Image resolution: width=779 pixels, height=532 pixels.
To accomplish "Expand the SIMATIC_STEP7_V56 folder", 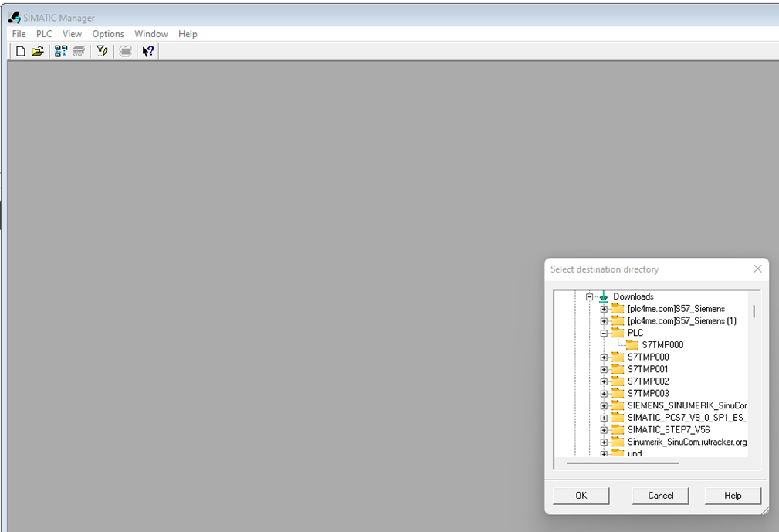I will [x=604, y=430].
